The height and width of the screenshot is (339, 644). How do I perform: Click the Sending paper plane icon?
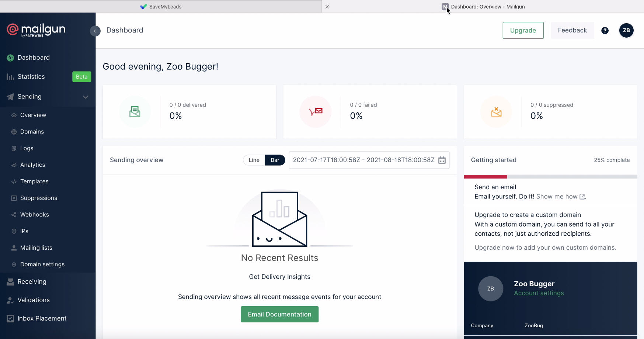coord(10,97)
